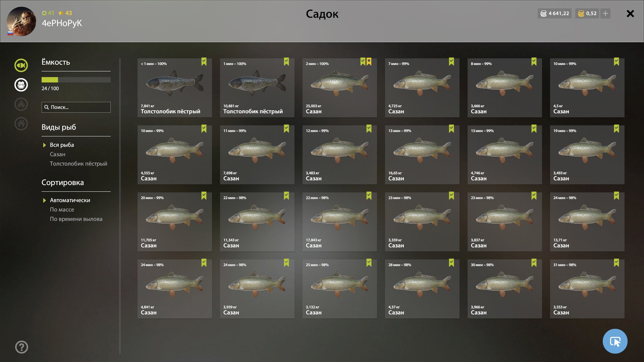Screen dimensions: 644x362
Task: Click the silver coins balance 4 641,22
Action: click(x=555, y=13)
